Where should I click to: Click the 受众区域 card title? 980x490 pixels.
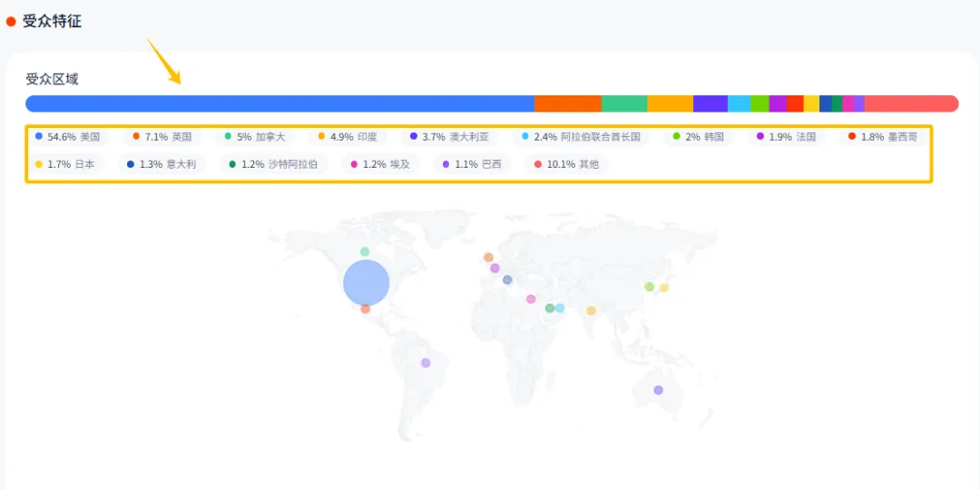click(x=52, y=79)
